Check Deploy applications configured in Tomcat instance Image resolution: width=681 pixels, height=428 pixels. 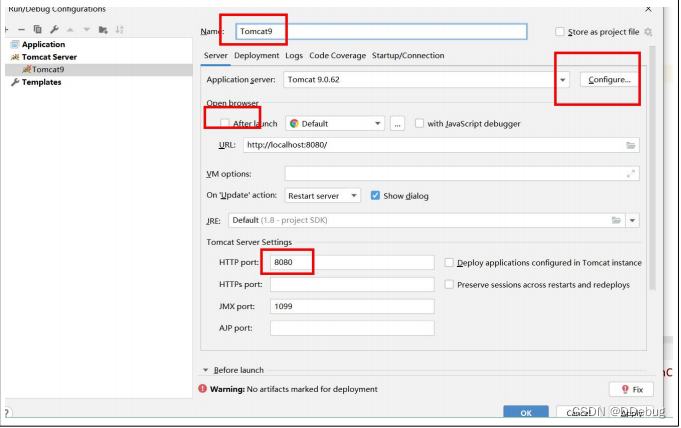pos(449,262)
